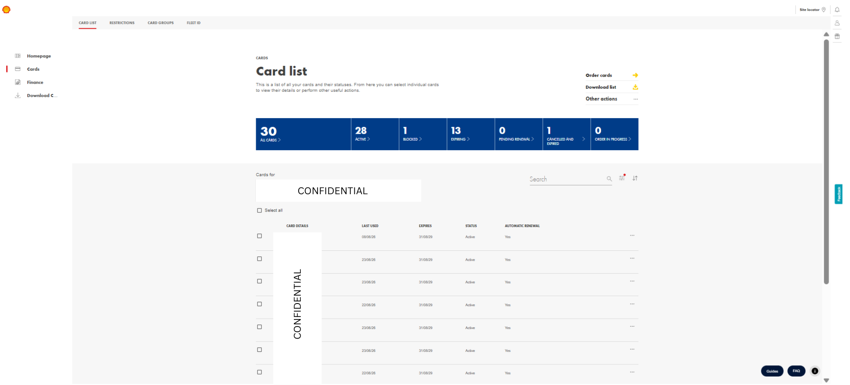Check the fifth card row checkbox
Screen dimensions: 850x385
[x=259, y=327]
